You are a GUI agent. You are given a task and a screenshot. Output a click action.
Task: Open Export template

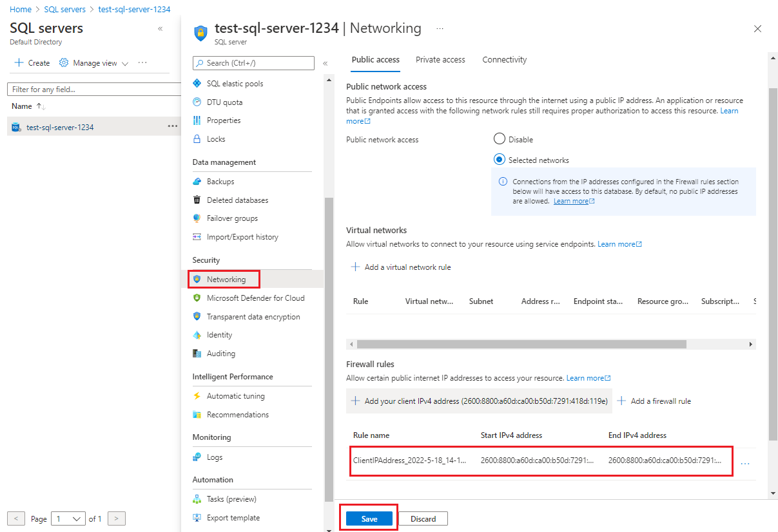(x=233, y=518)
